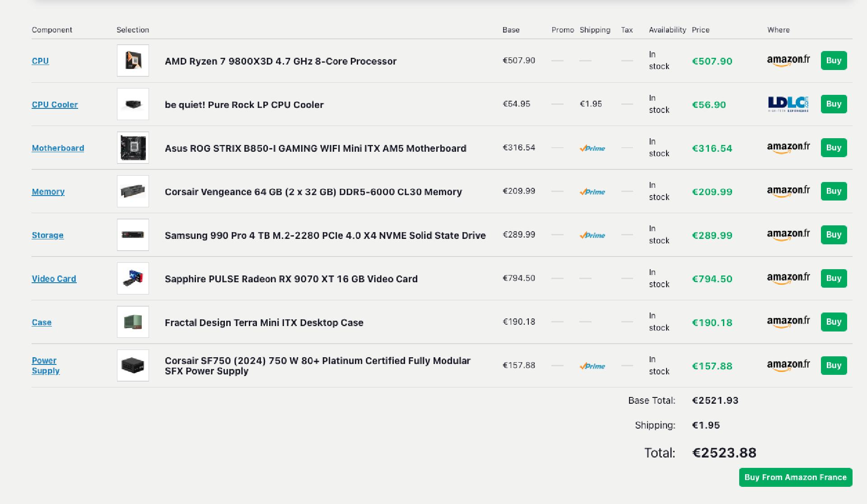Open the Power Supply component link
867x504 pixels.
45,366
